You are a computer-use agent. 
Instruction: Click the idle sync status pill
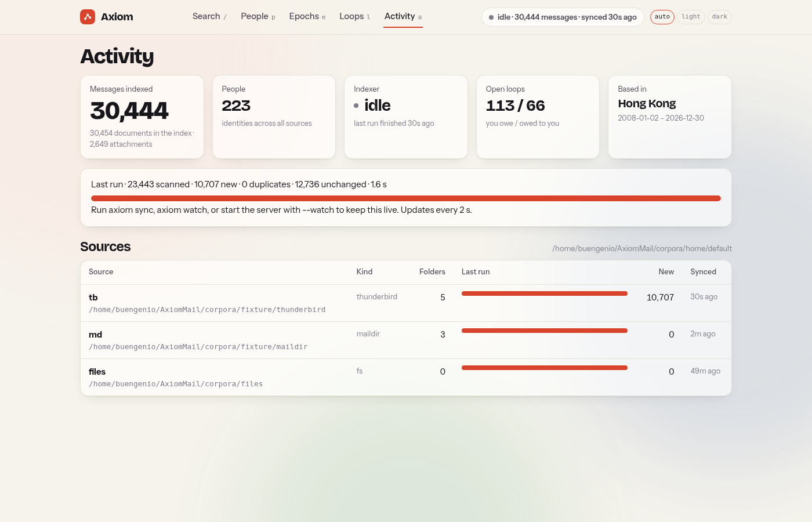(563, 17)
